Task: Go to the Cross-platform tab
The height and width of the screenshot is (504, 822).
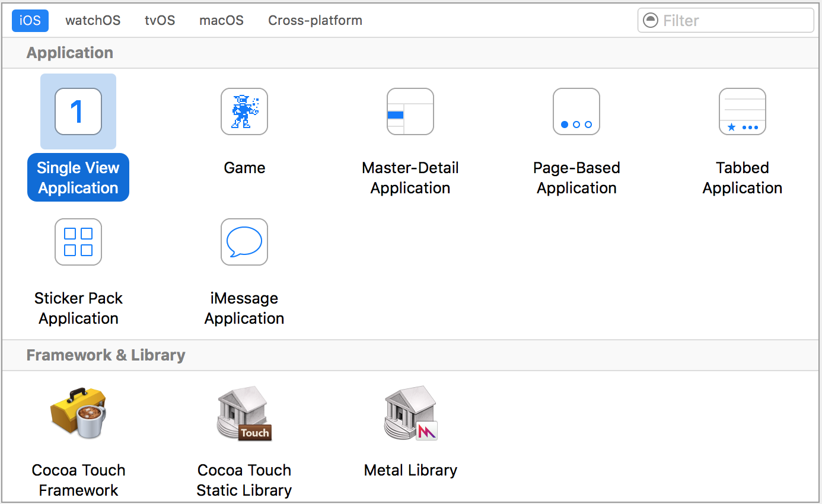Action: click(x=315, y=20)
